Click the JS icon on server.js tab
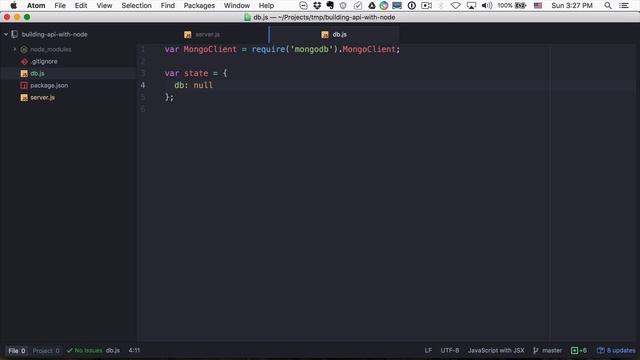640x360 pixels. [187, 35]
